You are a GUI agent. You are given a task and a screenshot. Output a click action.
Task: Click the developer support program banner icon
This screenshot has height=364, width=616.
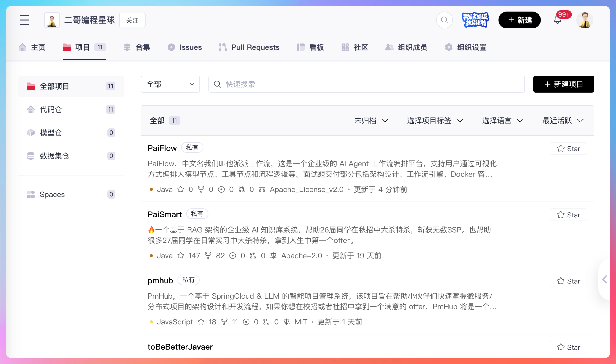475,20
